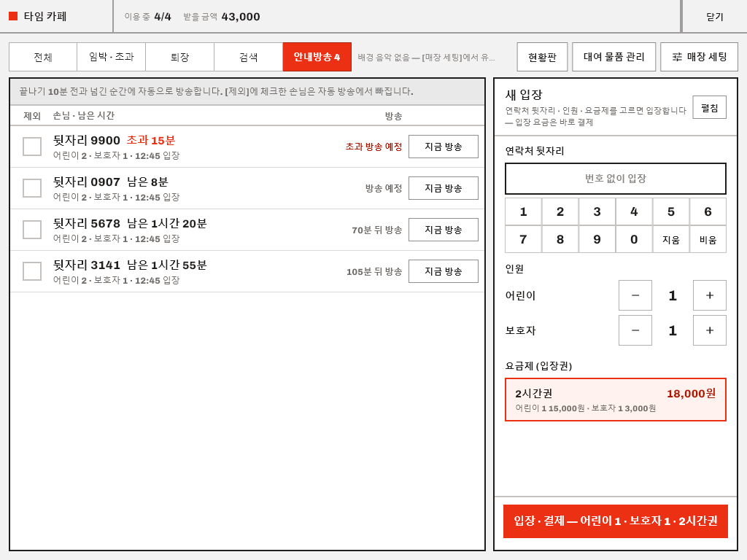
Task: Check exclude box for 뒷자리 9900
Action: click(32, 147)
